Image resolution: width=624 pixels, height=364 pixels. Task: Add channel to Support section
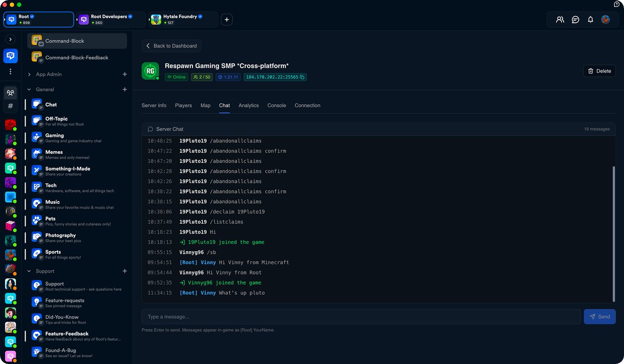[125, 271]
